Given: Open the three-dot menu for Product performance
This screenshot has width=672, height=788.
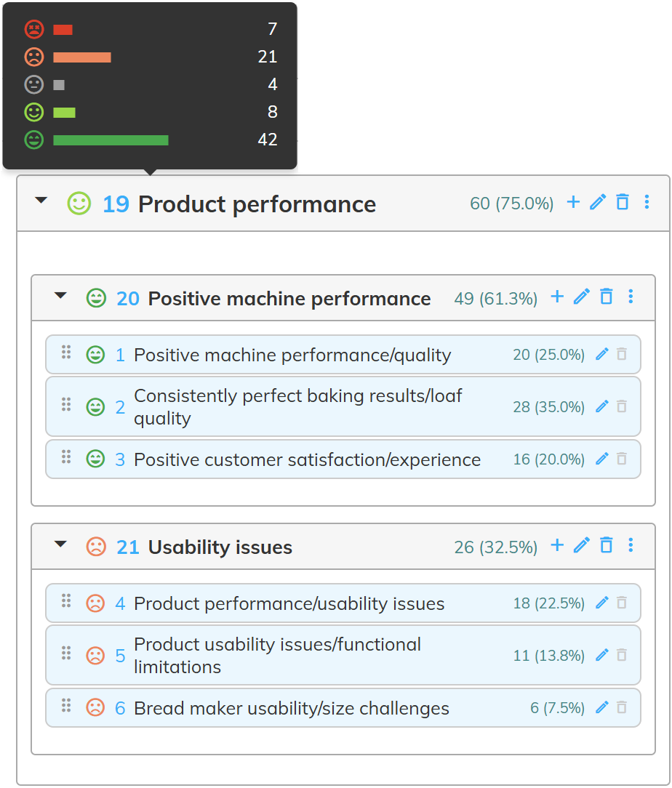Looking at the screenshot, I should [x=647, y=202].
